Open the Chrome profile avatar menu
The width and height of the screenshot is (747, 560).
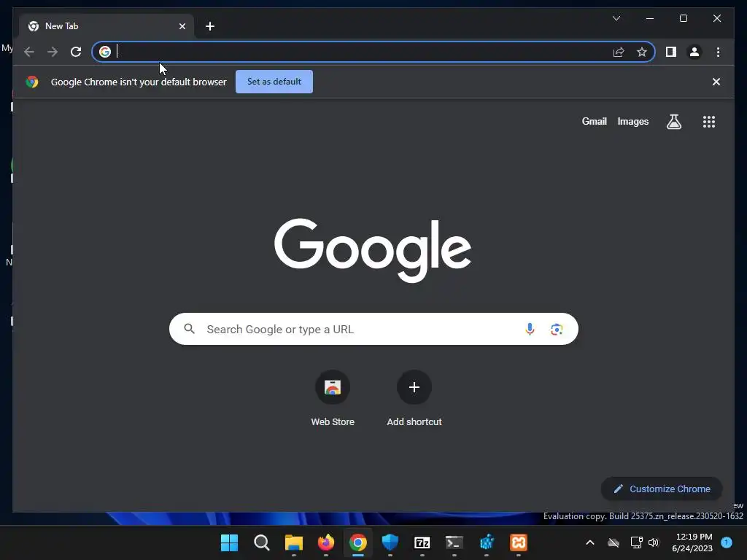[x=694, y=52]
